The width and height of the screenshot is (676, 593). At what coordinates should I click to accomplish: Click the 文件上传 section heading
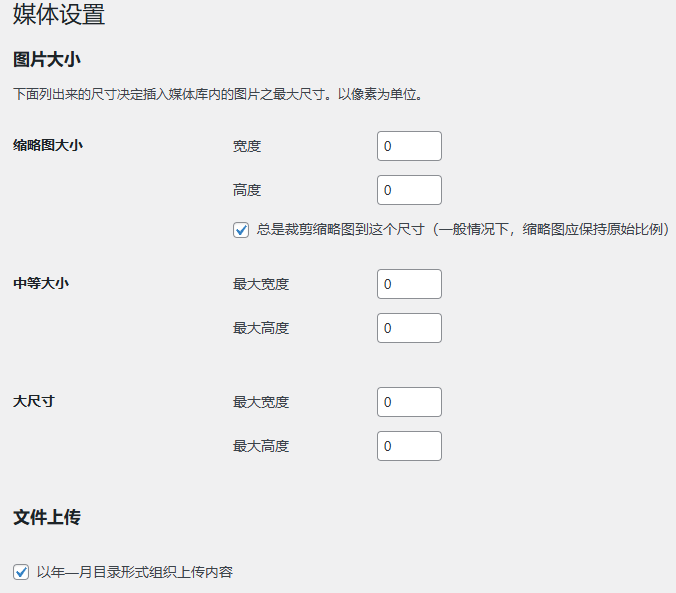coord(46,517)
